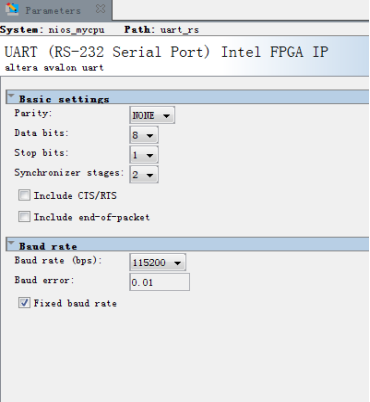This screenshot has height=402, width=370.
Task: Open the Parity dropdown
Action: 152,115
